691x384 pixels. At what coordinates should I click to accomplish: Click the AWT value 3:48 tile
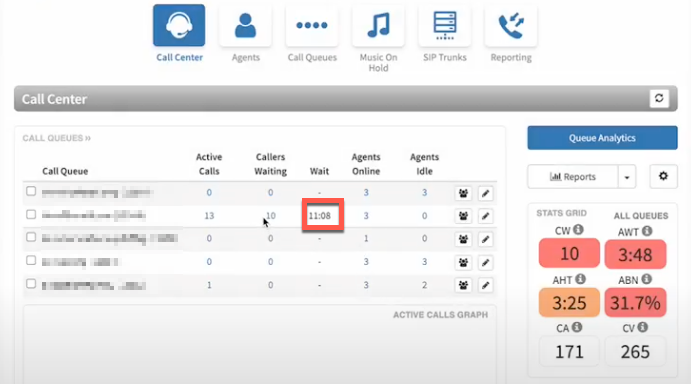point(635,254)
